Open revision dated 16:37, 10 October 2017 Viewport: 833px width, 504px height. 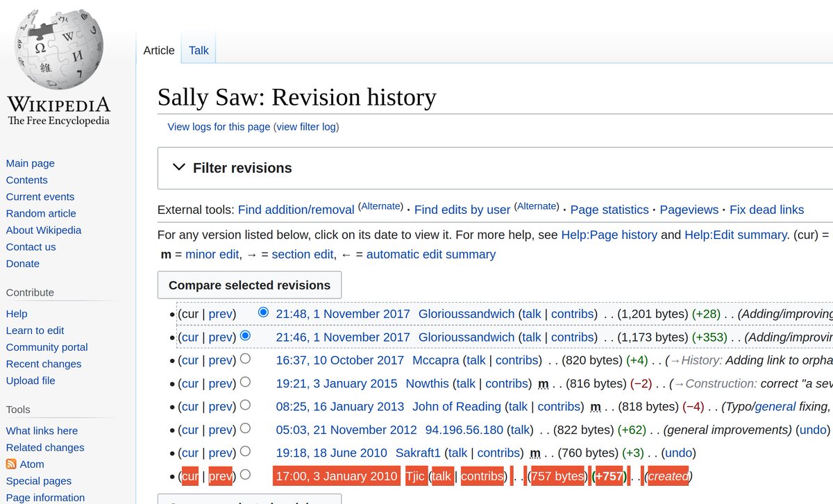339,360
